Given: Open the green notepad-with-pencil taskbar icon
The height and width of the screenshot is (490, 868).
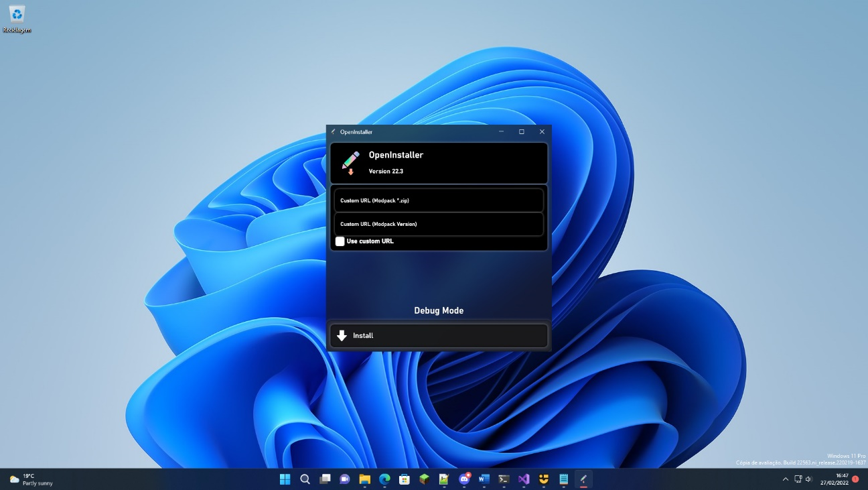Looking at the screenshot, I should [x=444, y=479].
